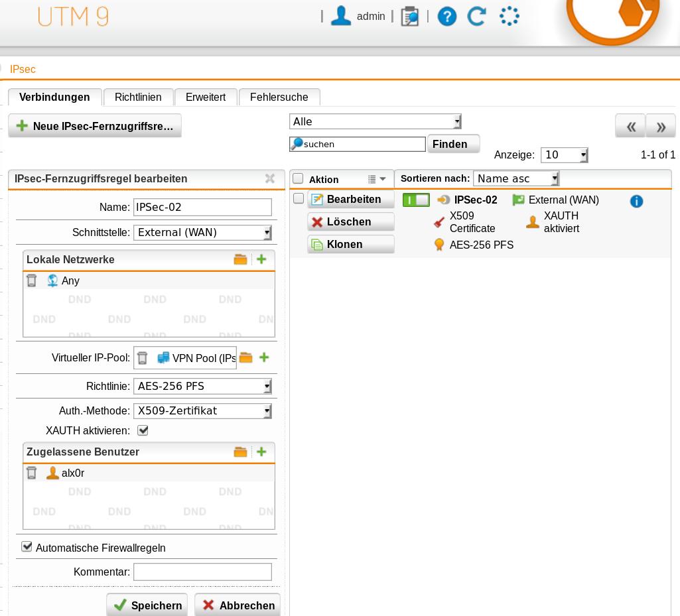Click the magnifier icon in search field
Image resolution: width=680 pixels, height=616 pixels.
pos(297,143)
